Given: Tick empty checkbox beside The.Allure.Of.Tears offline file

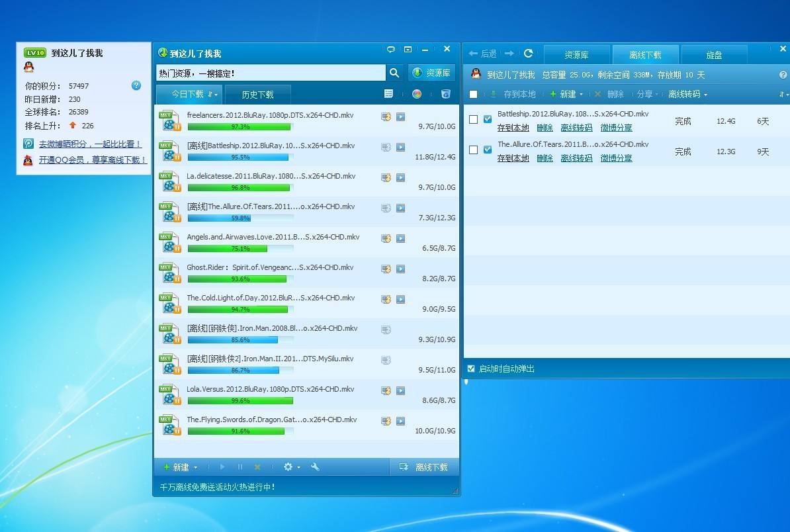Looking at the screenshot, I should 473,150.
